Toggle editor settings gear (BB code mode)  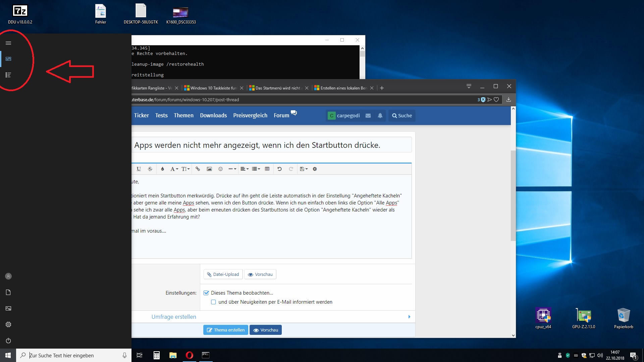315,169
